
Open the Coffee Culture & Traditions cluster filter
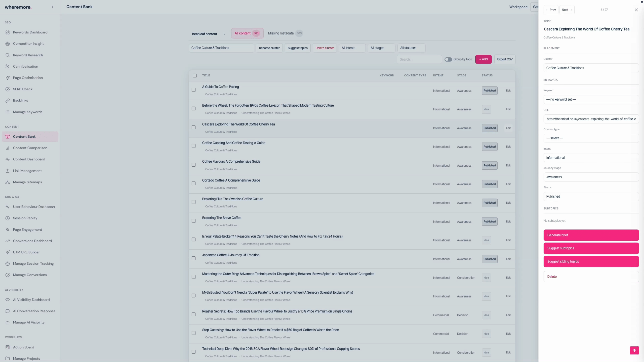[x=221, y=48]
